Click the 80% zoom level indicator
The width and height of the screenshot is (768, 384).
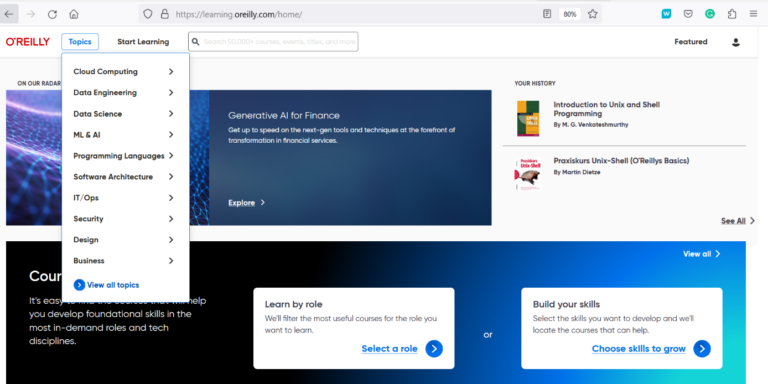tap(570, 14)
